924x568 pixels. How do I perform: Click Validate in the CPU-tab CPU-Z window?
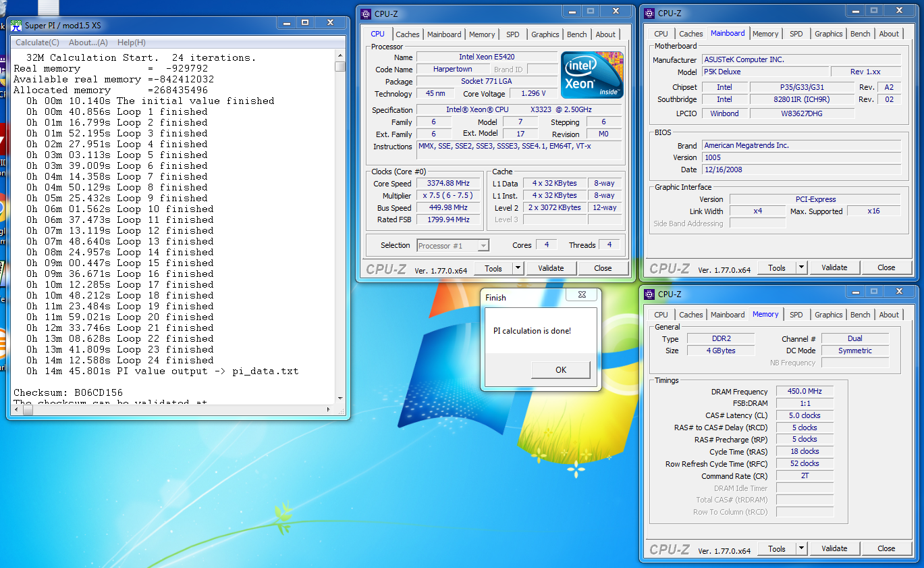pyautogui.click(x=551, y=268)
